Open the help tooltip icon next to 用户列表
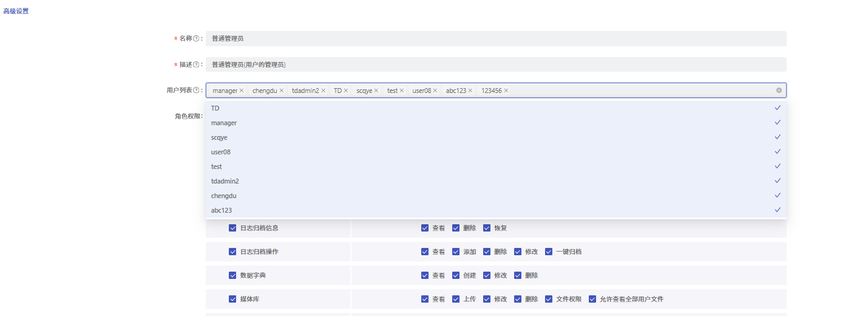Viewport: 868px width, 316px height. tap(196, 90)
